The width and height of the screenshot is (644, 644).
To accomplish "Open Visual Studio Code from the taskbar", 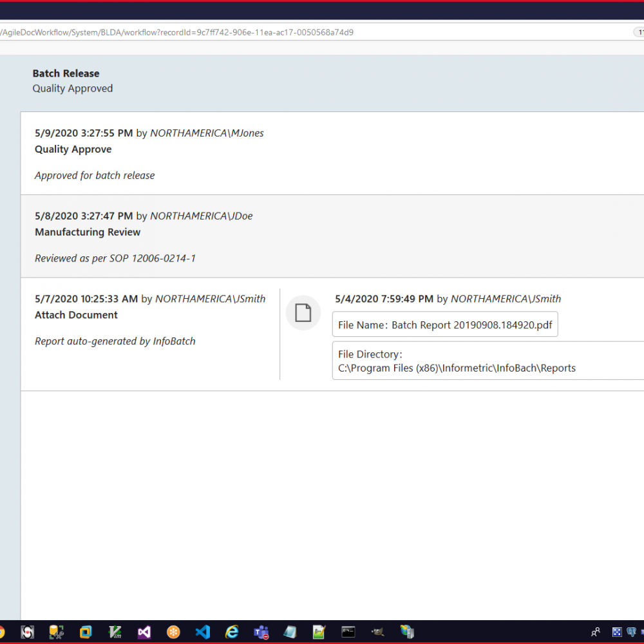I will click(202, 632).
